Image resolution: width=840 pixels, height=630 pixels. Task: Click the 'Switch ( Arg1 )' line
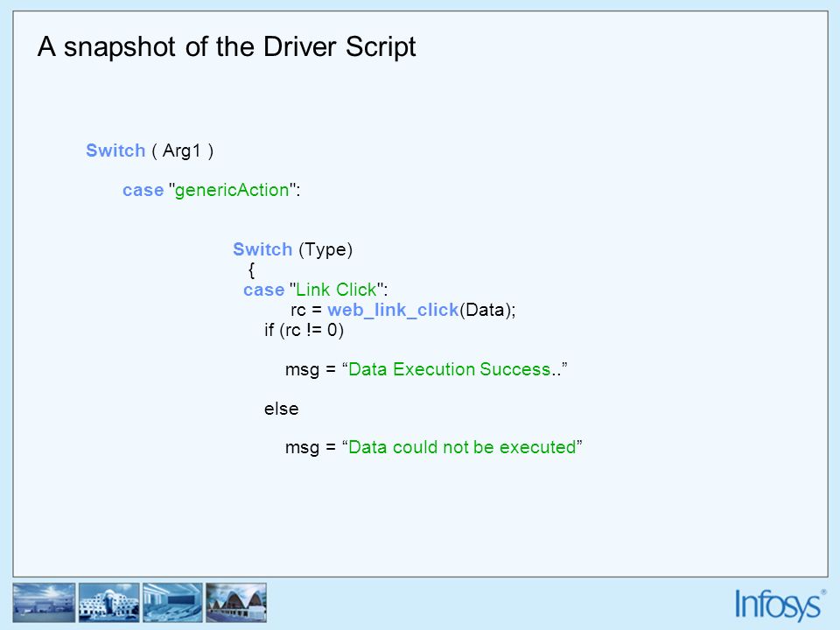coord(150,150)
